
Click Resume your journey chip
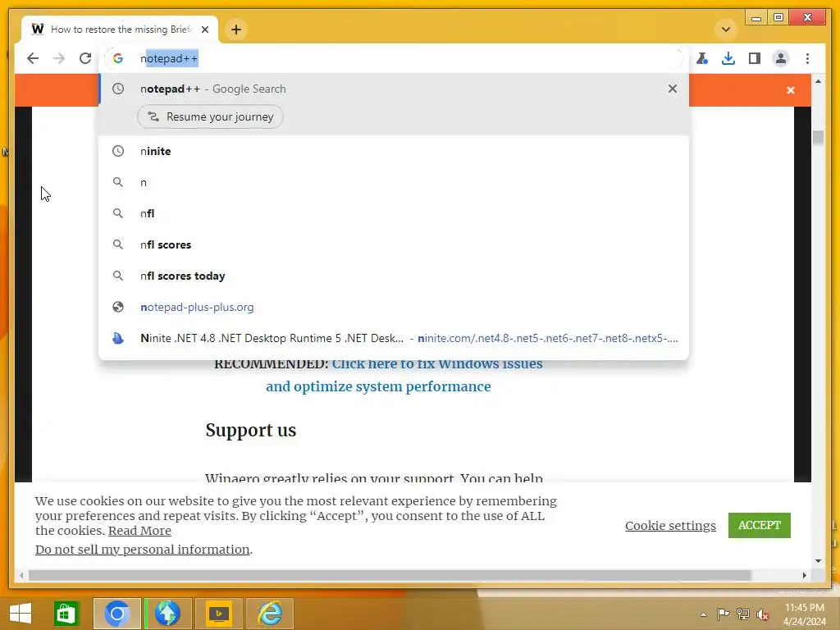[211, 116]
